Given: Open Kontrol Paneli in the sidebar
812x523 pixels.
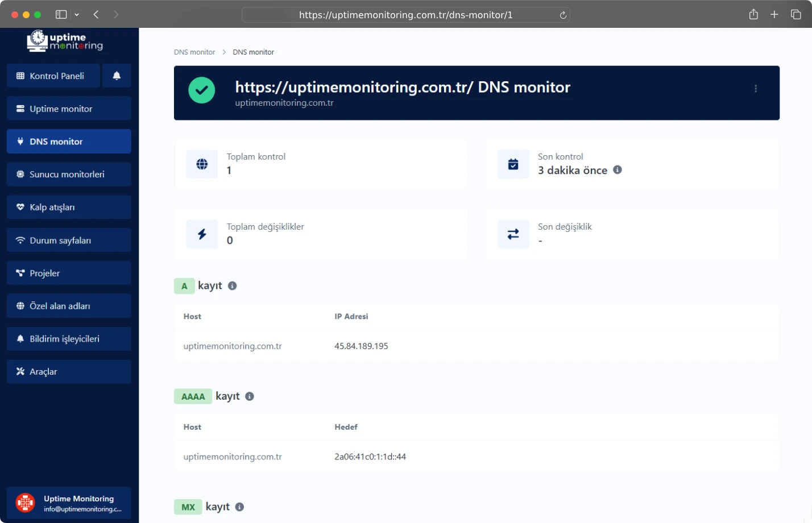Looking at the screenshot, I should pyautogui.click(x=53, y=76).
